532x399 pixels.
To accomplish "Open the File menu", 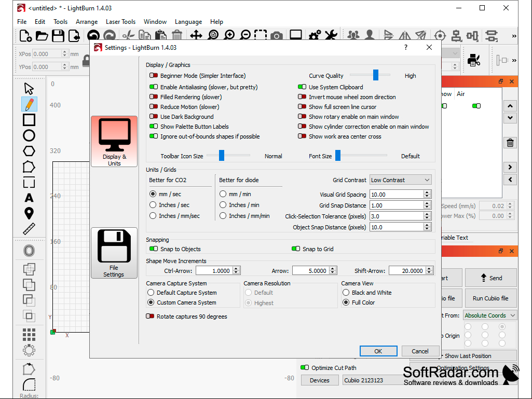I will [x=22, y=22].
